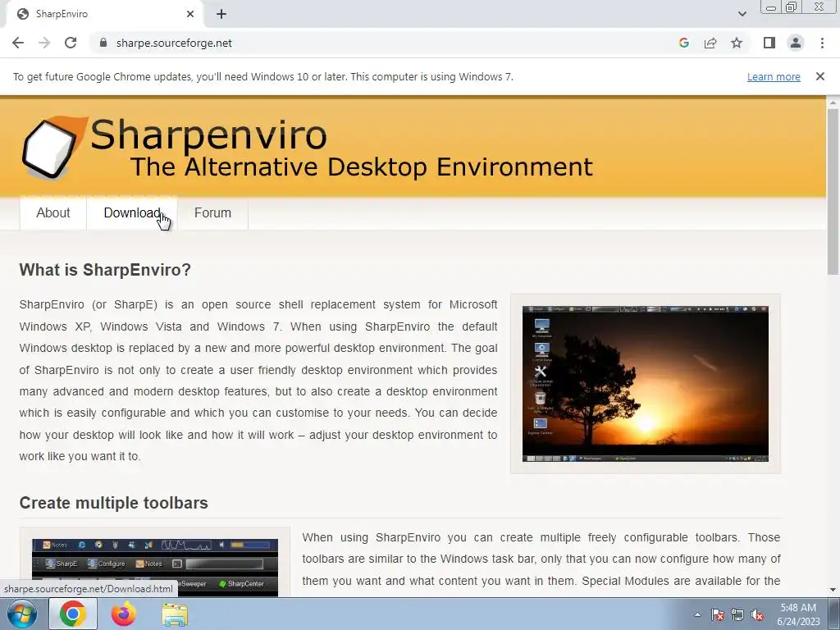The image size is (840, 630).
Task: Click the What is SharpEnviro? heading
Action: point(105,269)
